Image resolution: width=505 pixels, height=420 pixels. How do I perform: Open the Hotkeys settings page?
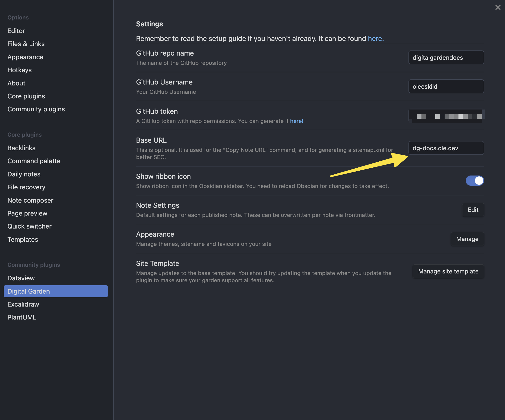pos(19,70)
